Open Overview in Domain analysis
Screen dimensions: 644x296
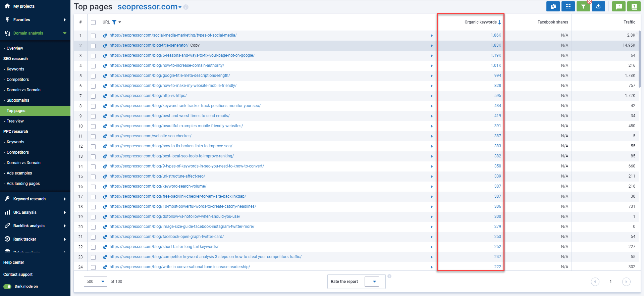point(15,48)
